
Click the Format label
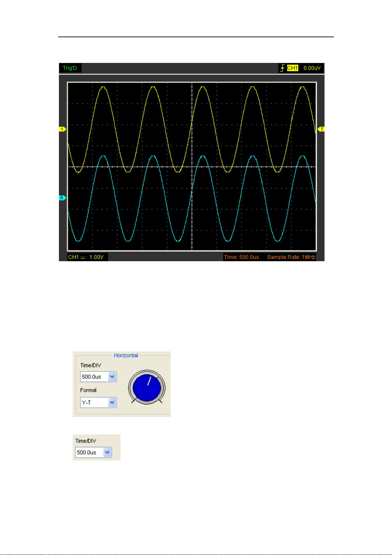[89, 390]
